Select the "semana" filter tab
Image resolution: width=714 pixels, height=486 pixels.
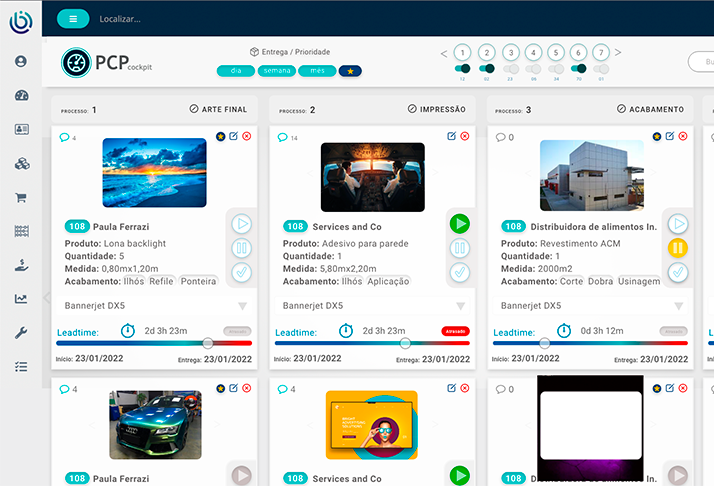(x=277, y=71)
